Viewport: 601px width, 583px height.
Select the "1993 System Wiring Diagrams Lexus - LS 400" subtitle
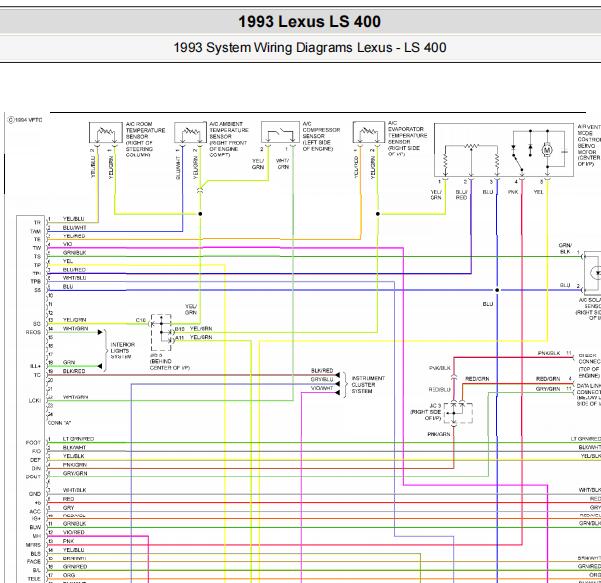click(310, 48)
